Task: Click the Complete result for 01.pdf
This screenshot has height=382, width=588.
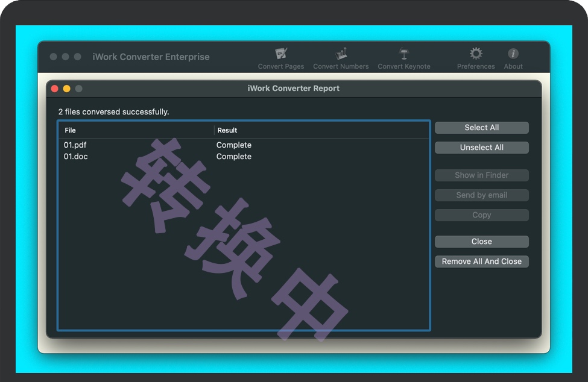Action: (234, 145)
